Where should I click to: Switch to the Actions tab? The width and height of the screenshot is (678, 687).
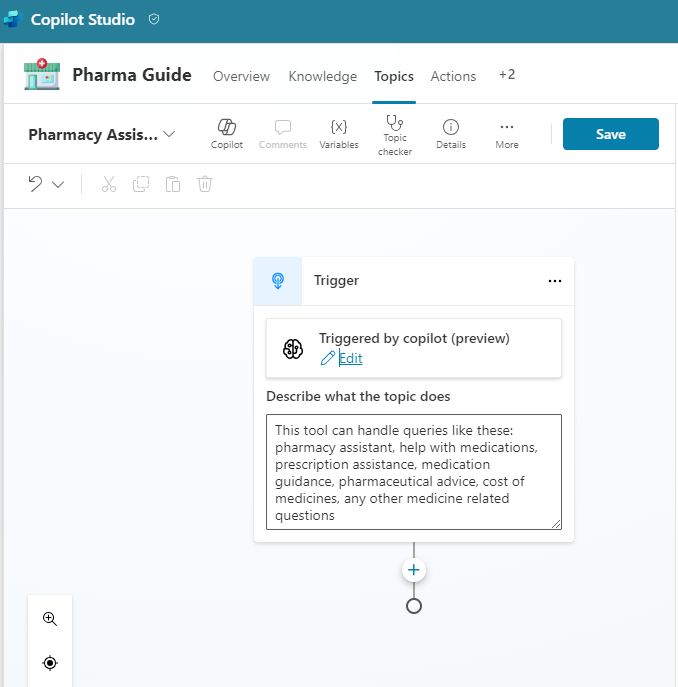pyautogui.click(x=453, y=76)
